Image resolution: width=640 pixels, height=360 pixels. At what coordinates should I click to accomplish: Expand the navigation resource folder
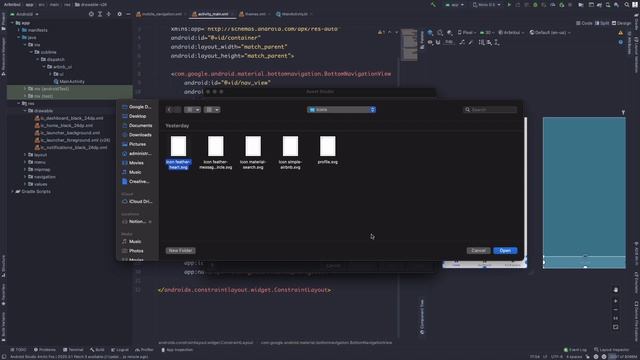25,177
